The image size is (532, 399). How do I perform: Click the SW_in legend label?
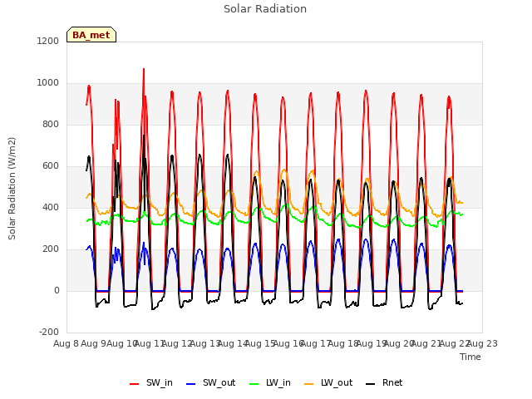pos(159,382)
